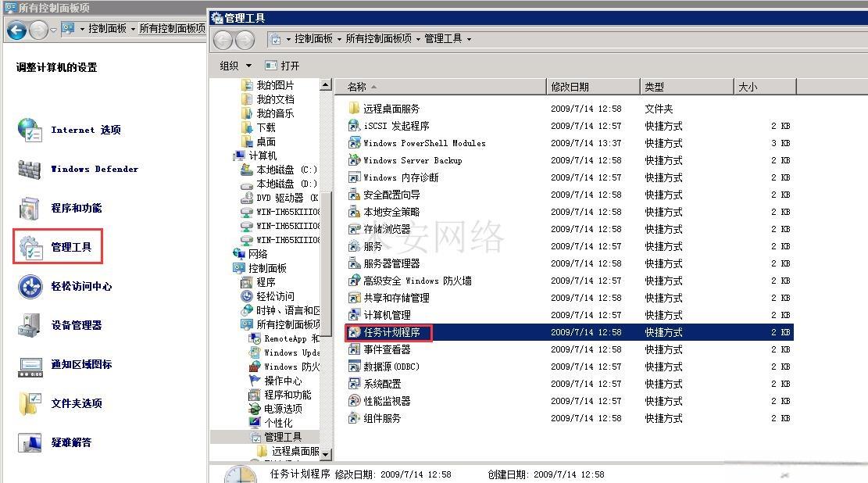868x483 pixels.
Task: Select 个性化 in navigation tree
Action: [278, 423]
